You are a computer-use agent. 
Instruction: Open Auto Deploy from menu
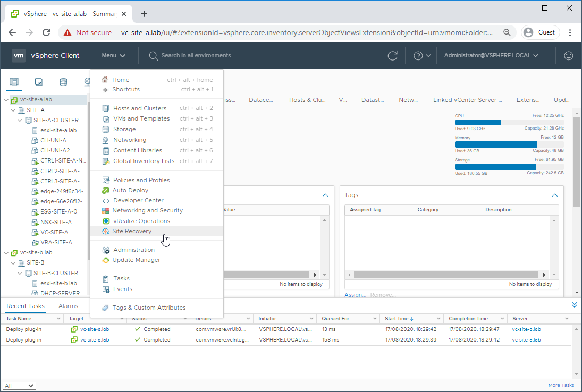coord(157,190)
